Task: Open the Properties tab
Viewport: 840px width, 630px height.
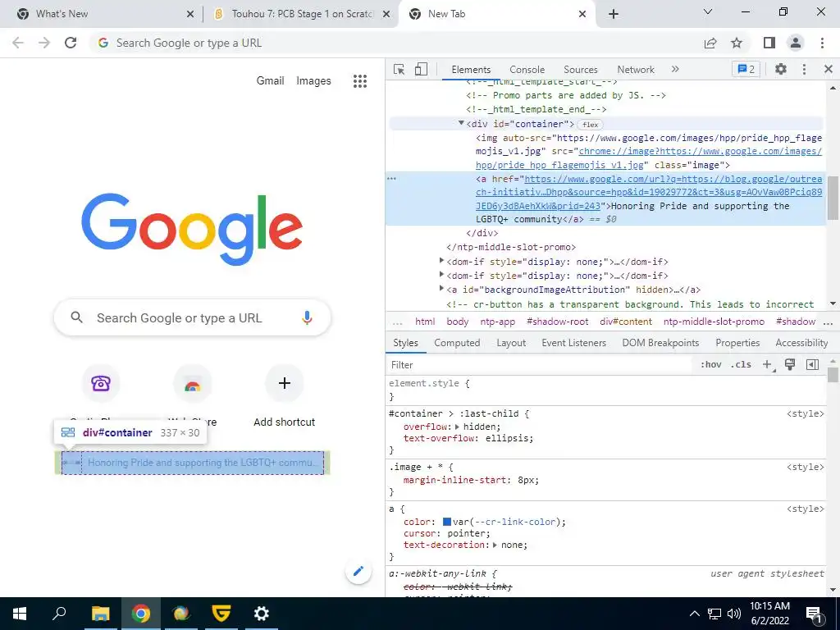Action: (737, 343)
